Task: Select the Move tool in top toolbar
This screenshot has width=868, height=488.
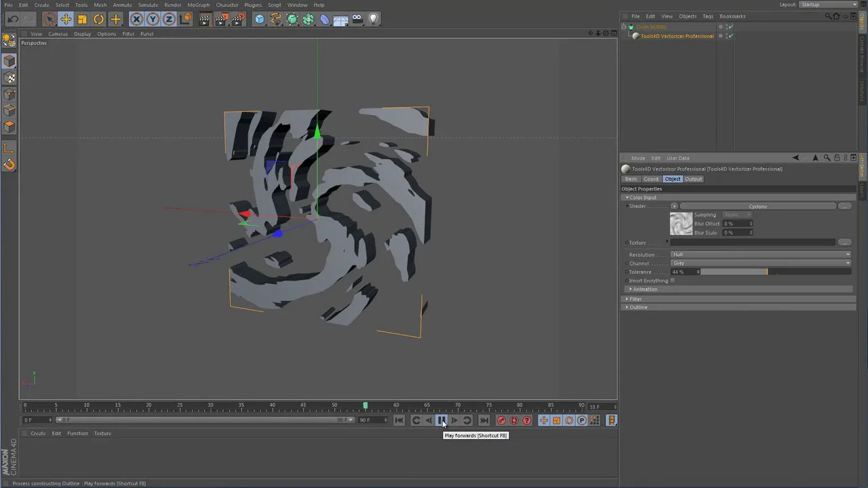Action: tap(66, 20)
